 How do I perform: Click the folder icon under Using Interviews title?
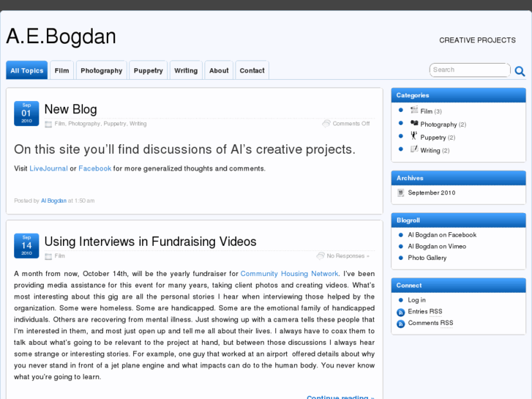pos(48,256)
